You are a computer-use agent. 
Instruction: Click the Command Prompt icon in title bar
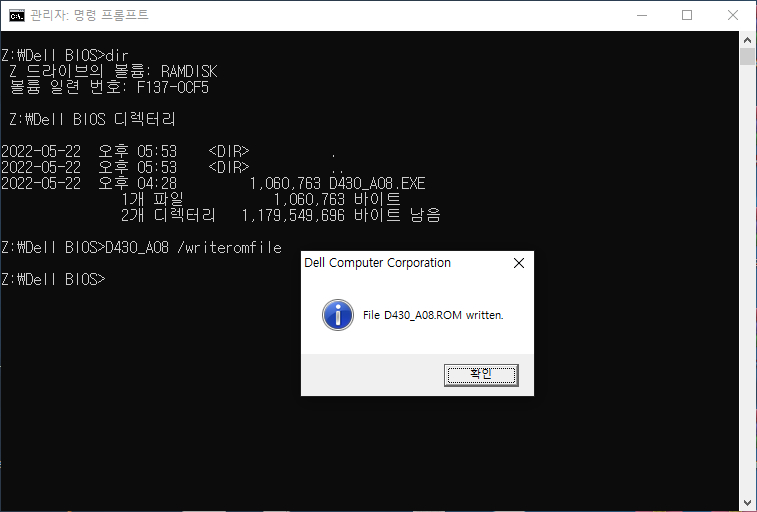click(x=16, y=16)
